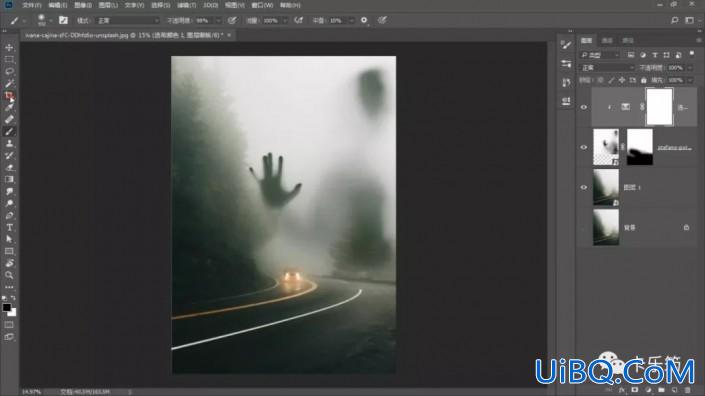Select the History Brush tool
Screen dimensions: 705x396
pyautogui.click(x=9, y=156)
